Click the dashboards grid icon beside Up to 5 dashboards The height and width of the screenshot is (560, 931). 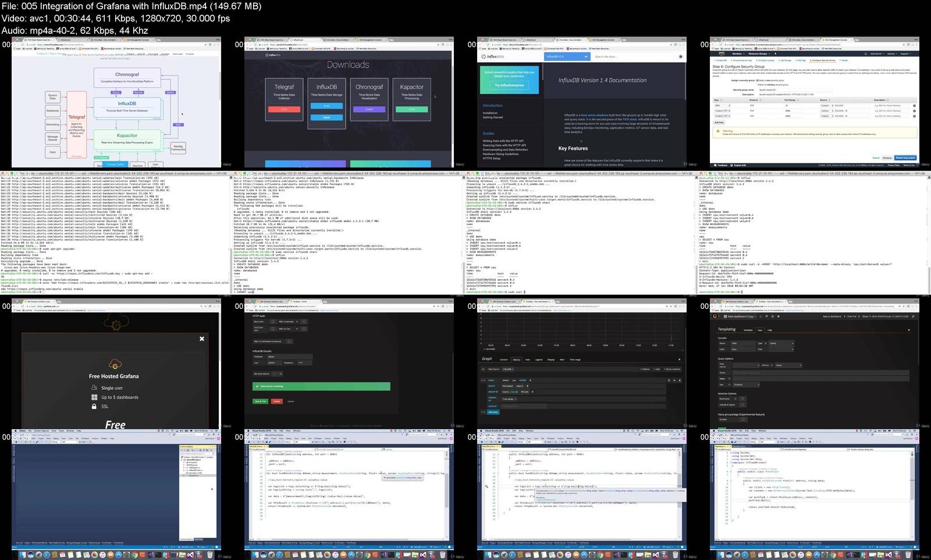(x=94, y=397)
